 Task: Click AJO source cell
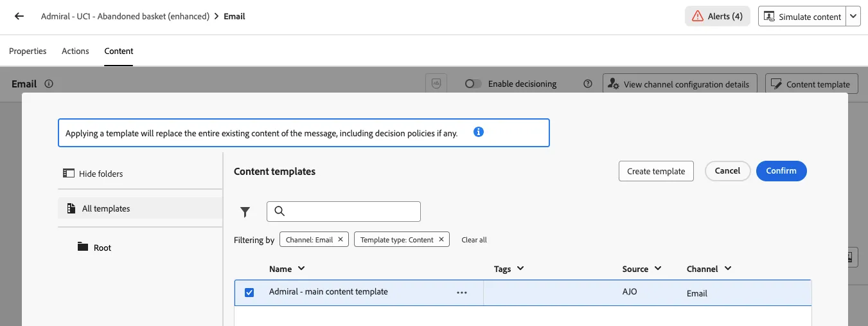(x=630, y=291)
